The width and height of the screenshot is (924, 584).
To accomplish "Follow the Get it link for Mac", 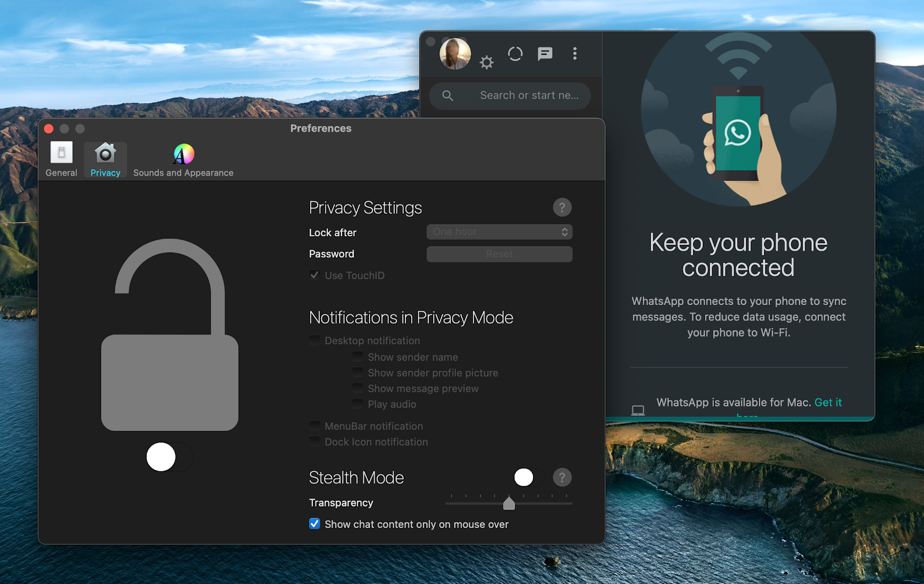I will point(828,402).
